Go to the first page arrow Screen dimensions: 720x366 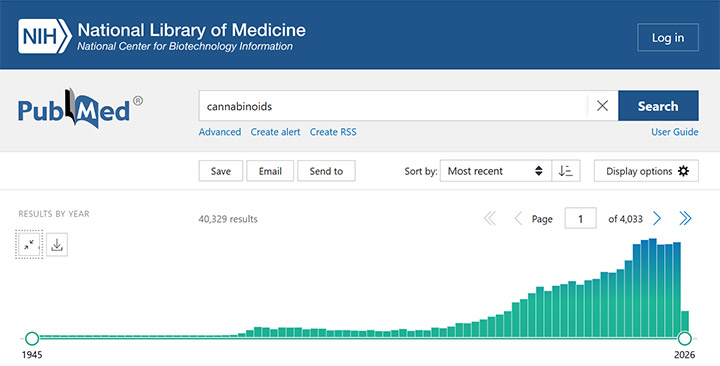click(x=490, y=219)
